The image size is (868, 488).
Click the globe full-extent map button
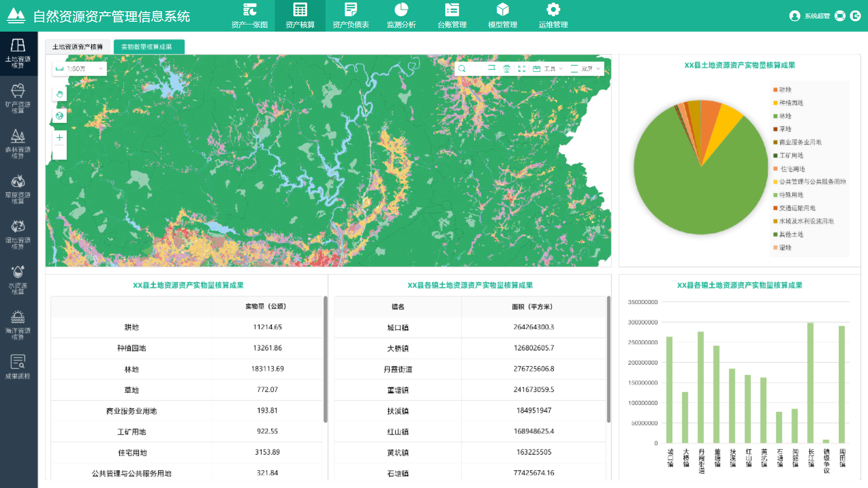tap(60, 116)
